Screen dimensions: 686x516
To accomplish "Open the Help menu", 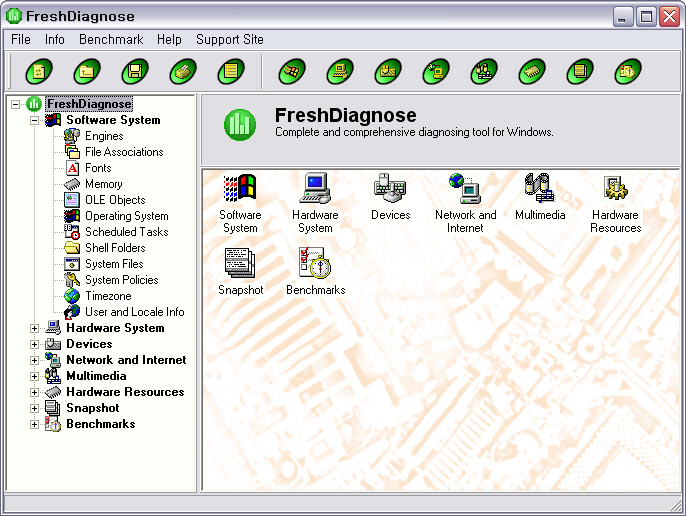I will 169,39.
